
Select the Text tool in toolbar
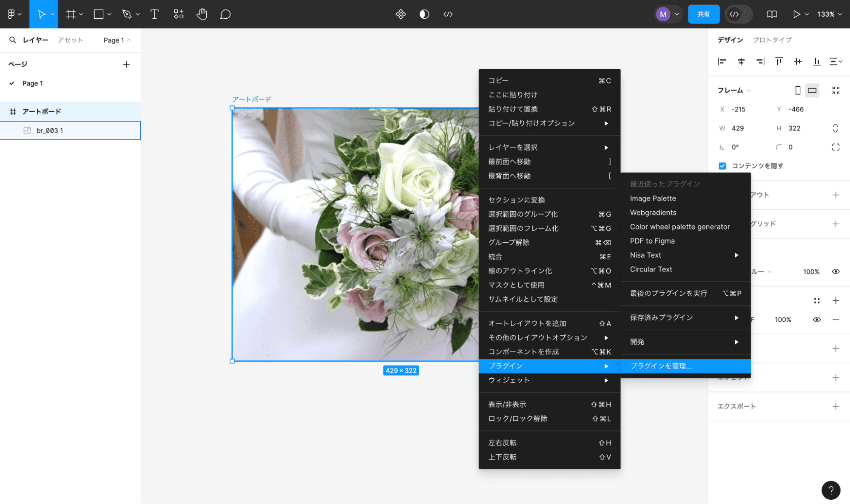[x=154, y=14]
